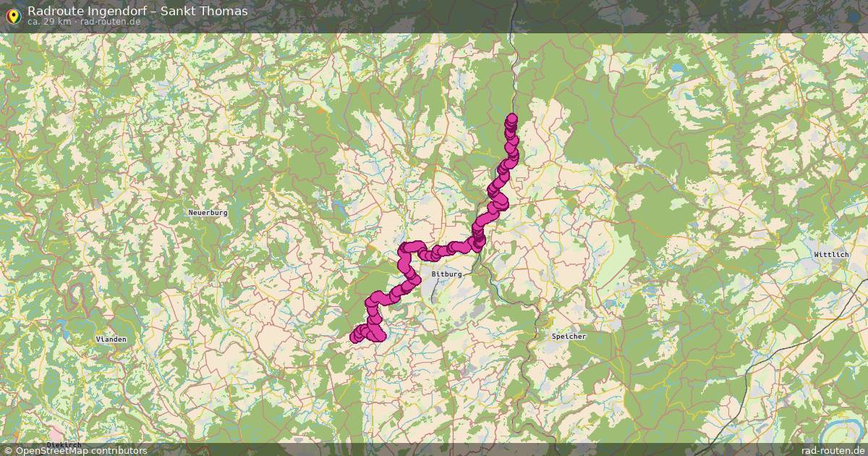
Task: Select the Wittlich town label
Action: [x=830, y=256]
